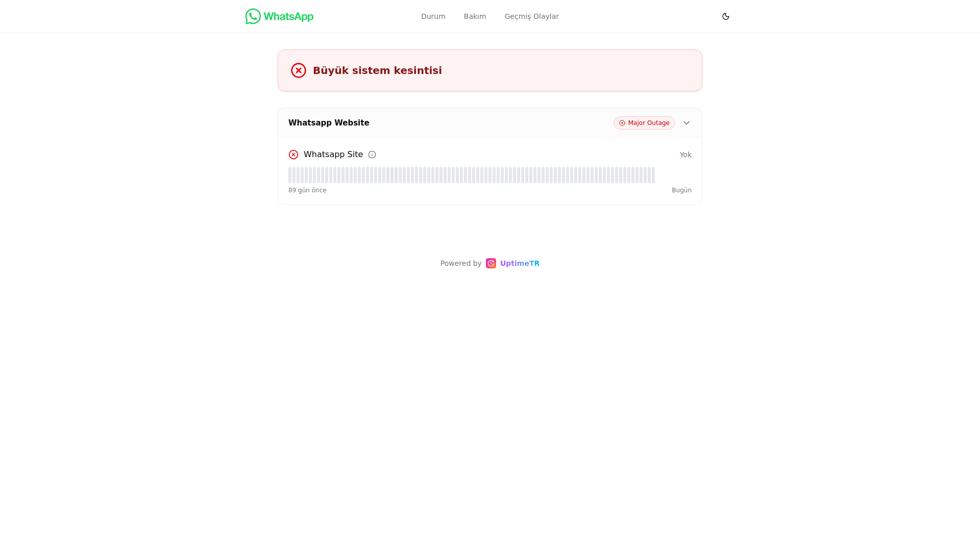Open the Geçmiş Olaylar navigation tab
Image resolution: width=980 pixels, height=551 pixels.
click(532, 16)
